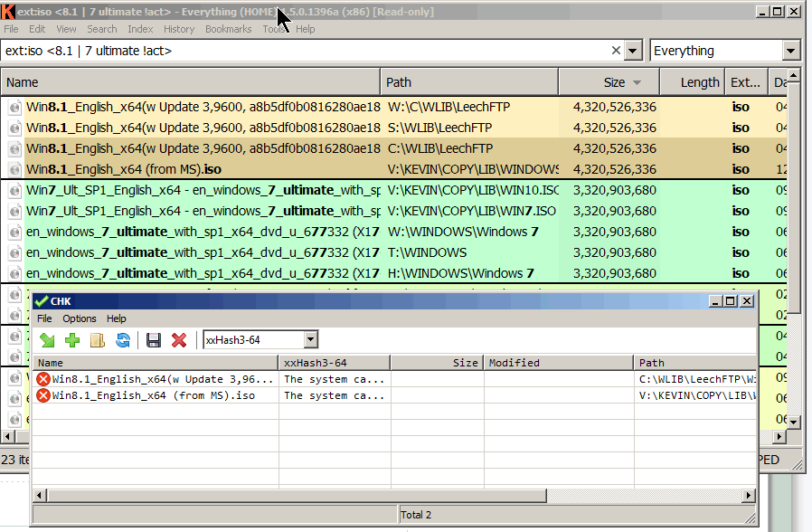Click the CHK horizontal scrollbar right arrow
Screen dimensions: 812x532
[x=748, y=496]
